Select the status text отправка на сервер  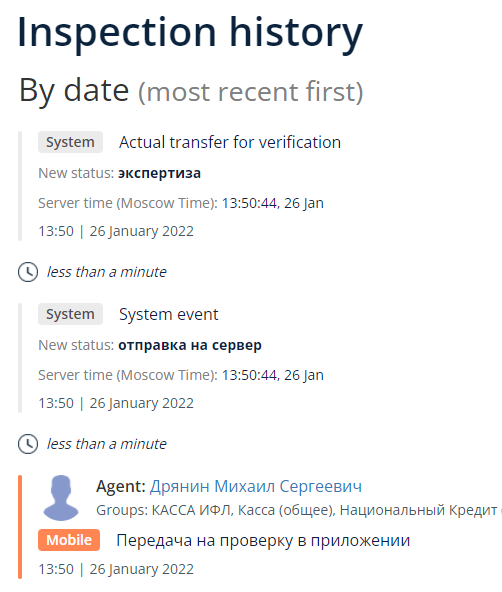[190, 345]
